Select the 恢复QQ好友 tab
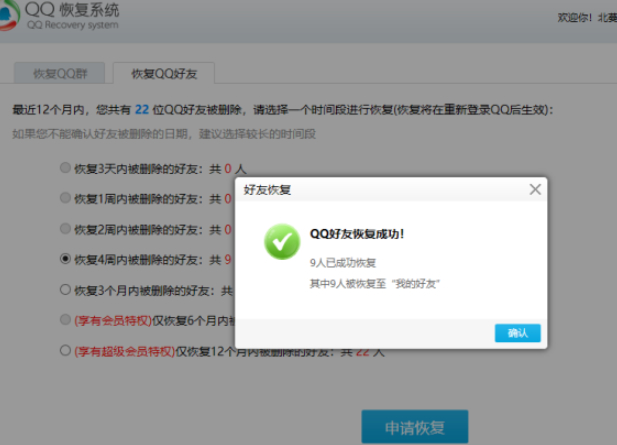Screen dimensions: 617x445 click(x=164, y=73)
